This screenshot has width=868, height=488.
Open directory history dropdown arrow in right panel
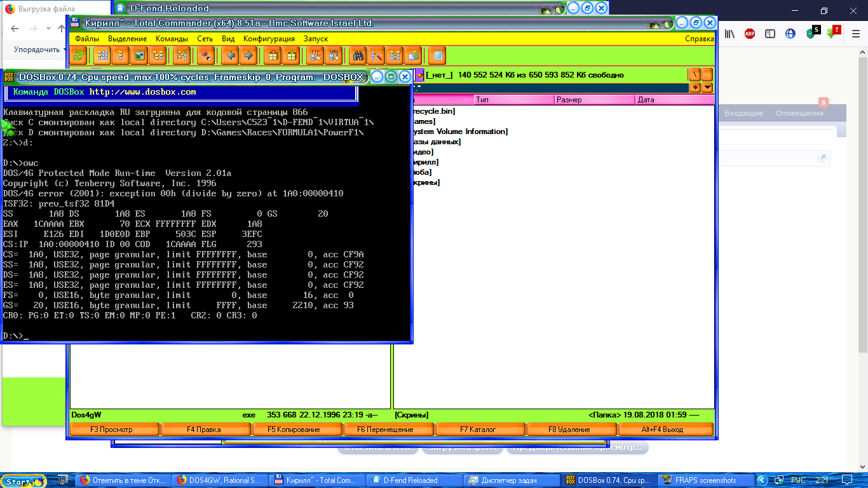707,88
